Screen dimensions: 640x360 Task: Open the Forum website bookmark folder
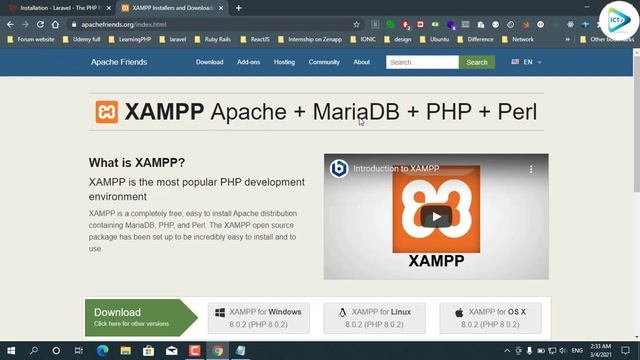[31, 39]
